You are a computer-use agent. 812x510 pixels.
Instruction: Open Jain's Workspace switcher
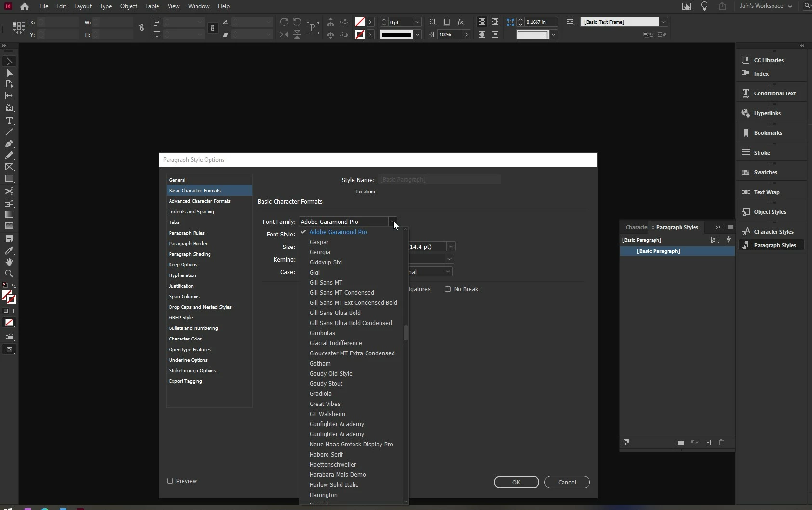(766, 6)
